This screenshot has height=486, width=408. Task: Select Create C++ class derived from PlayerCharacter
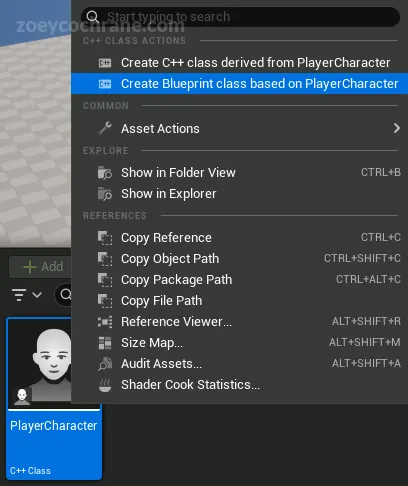tap(239, 63)
